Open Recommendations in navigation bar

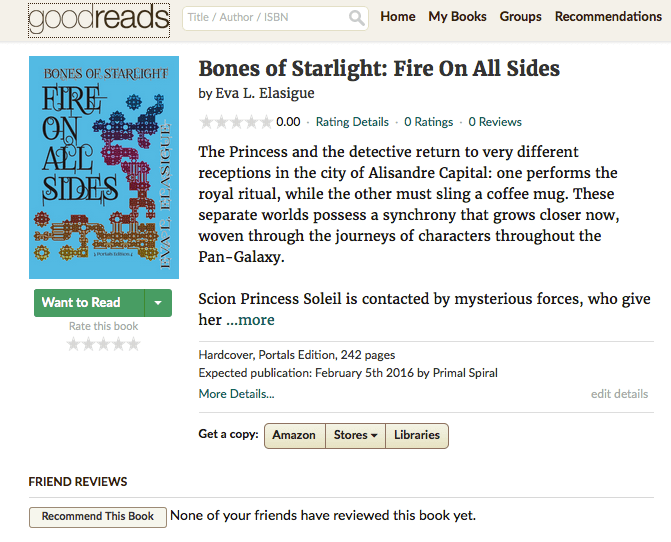click(x=608, y=17)
